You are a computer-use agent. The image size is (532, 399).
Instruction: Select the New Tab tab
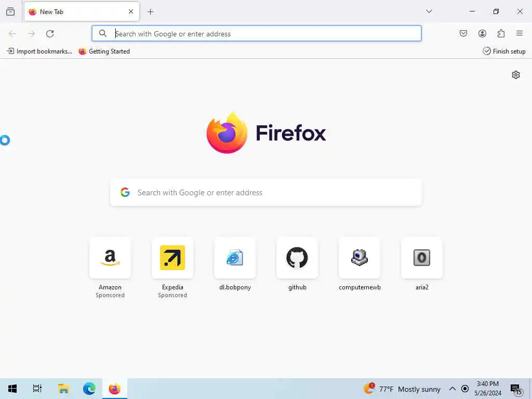(x=82, y=11)
